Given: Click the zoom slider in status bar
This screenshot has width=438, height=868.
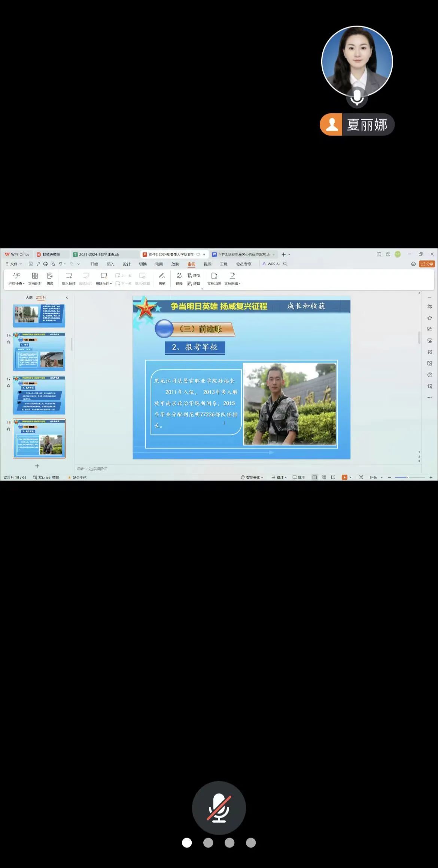Looking at the screenshot, I should click(408, 477).
